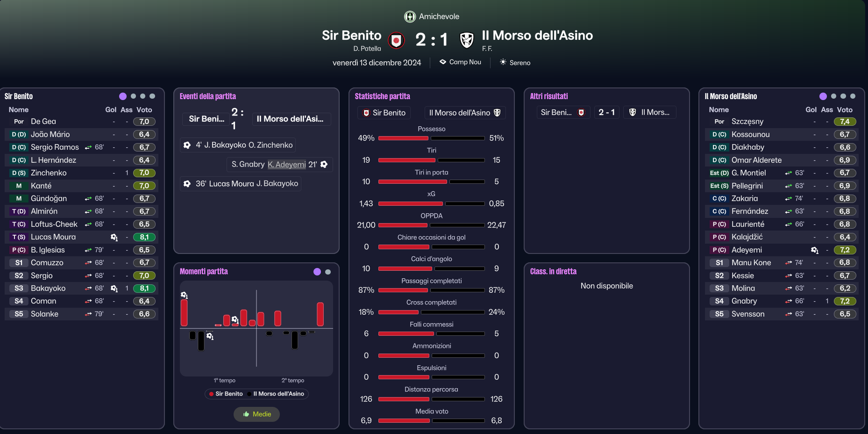Click the Camp Nou stadium icon
The height and width of the screenshot is (434, 868).
pyautogui.click(x=443, y=62)
